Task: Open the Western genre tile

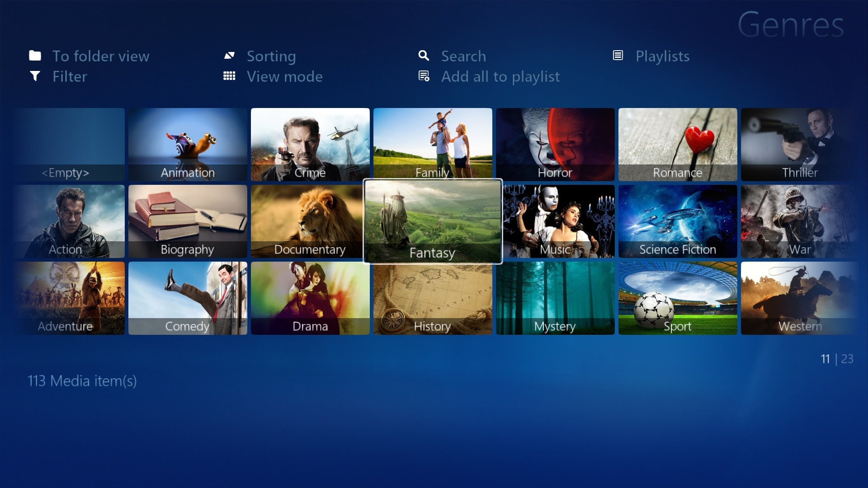Action: (800, 298)
